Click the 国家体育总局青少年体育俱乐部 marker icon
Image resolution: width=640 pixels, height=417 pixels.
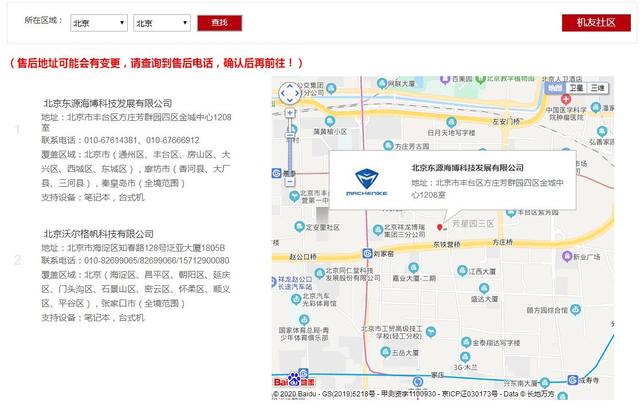(304, 320)
